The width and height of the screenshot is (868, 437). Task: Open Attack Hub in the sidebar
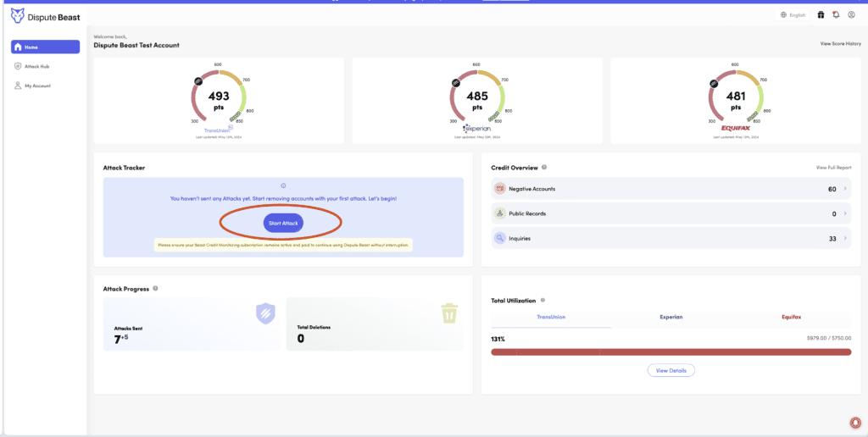point(37,66)
